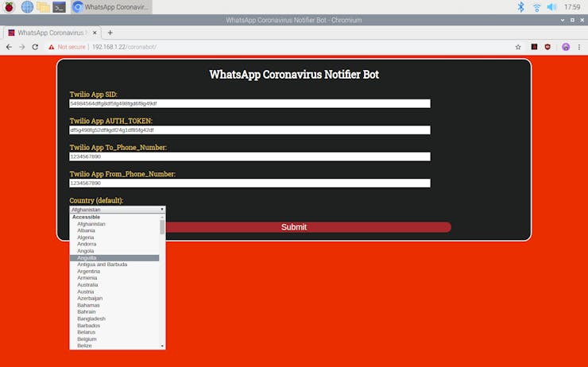Screen dimensions: 588x367
Task: Select highlighted Anguilla option
Action: click(114, 258)
